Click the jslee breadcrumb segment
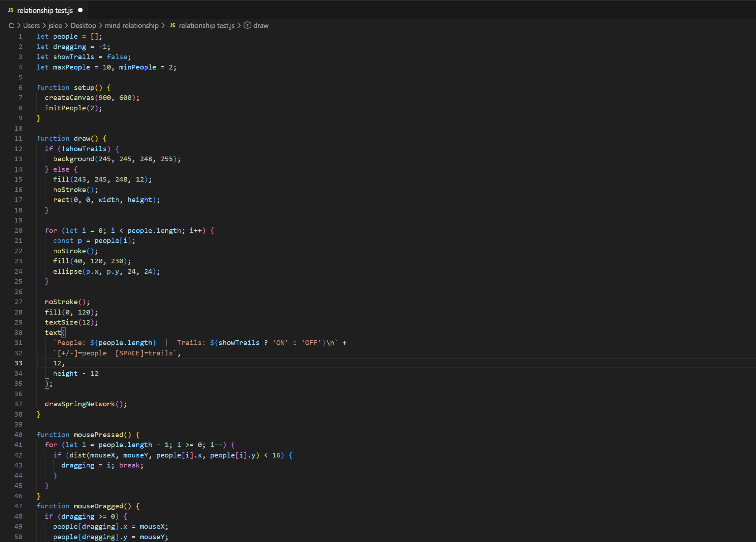This screenshot has width=756, height=542. (x=55, y=26)
